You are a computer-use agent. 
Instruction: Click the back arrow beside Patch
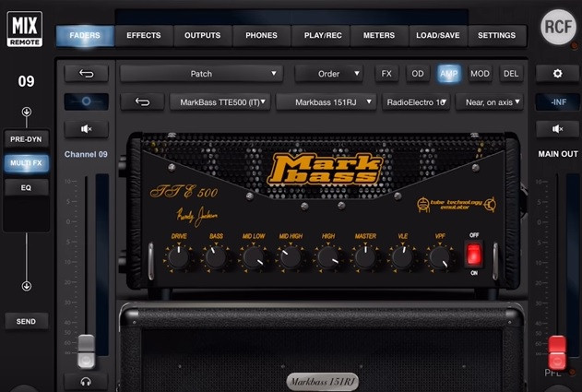(87, 74)
